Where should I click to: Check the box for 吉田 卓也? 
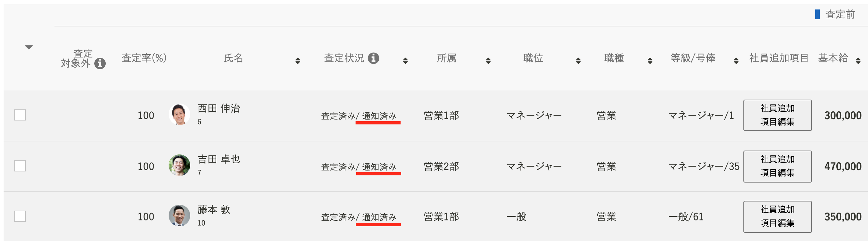[x=20, y=166]
